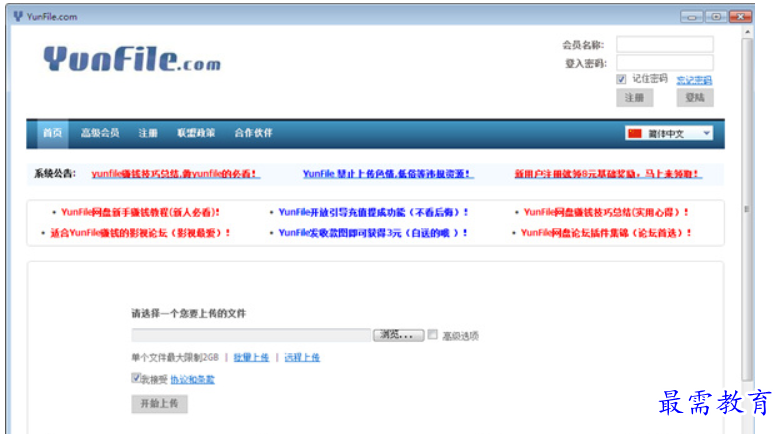The image size is (780, 434).
Task: Click the 开始上传 button
Action: 159,404
